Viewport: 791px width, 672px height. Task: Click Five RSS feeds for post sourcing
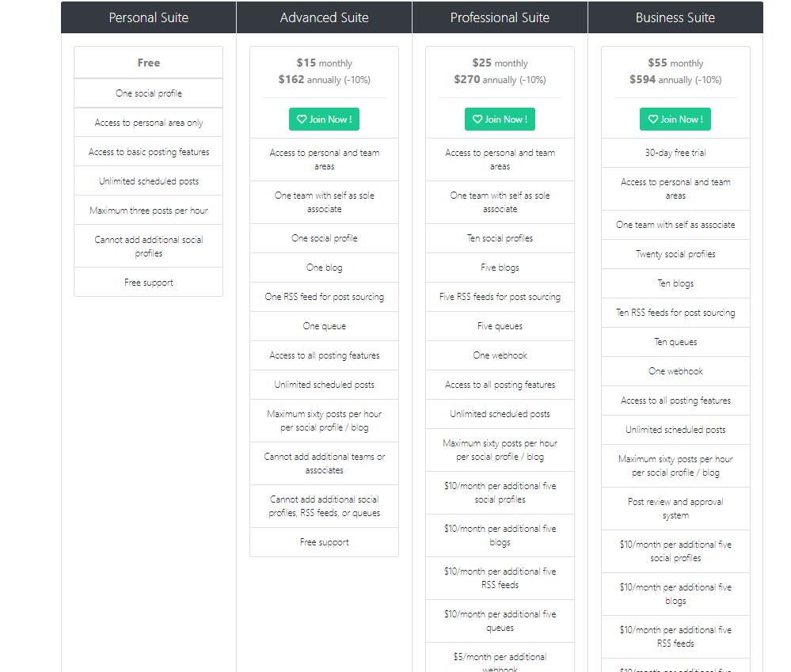(x=500, y=297)
